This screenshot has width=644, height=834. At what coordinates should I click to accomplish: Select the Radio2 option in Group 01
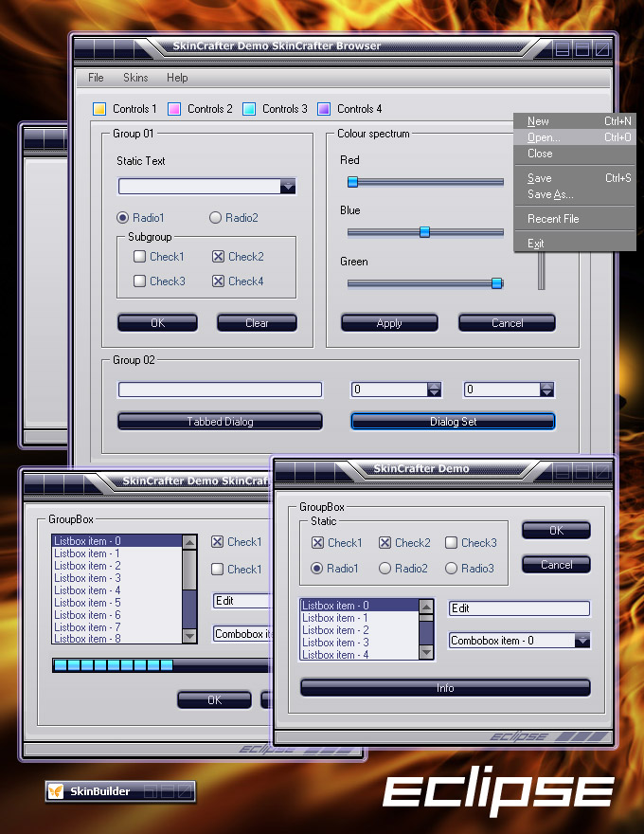click(215, 218)
